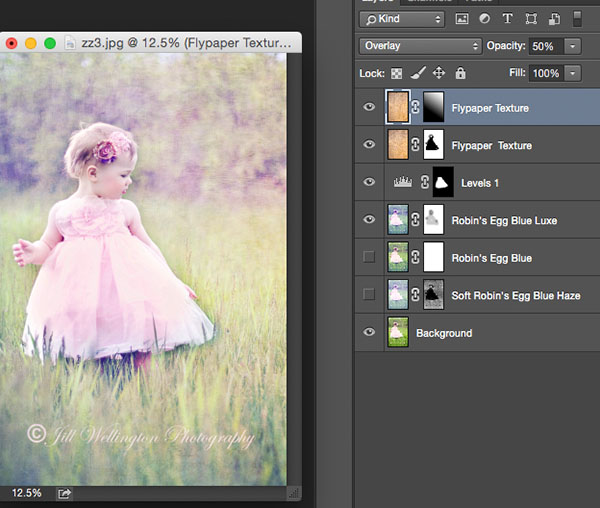Image resolution: width=600 pixels, height=508 pixels.
Task: Open the Overlay blend mode dropdown
Action: click(x=420, y=46)
